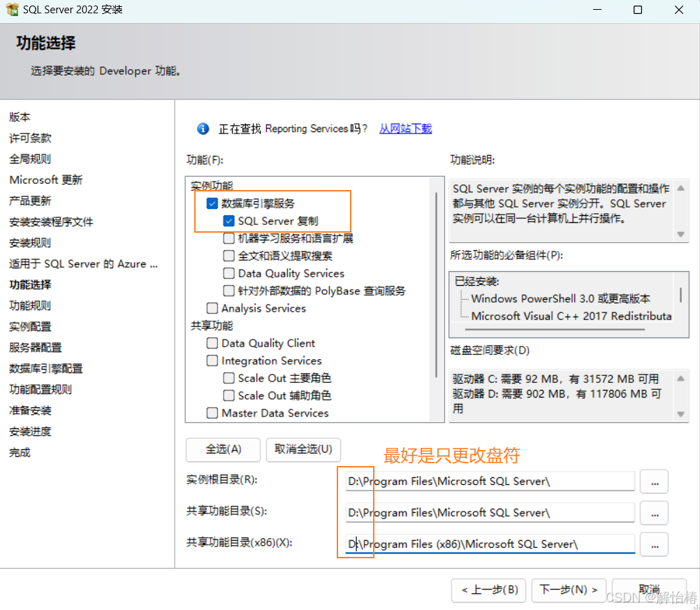Click the SQL Server setup title bar icon

point(12,9)
